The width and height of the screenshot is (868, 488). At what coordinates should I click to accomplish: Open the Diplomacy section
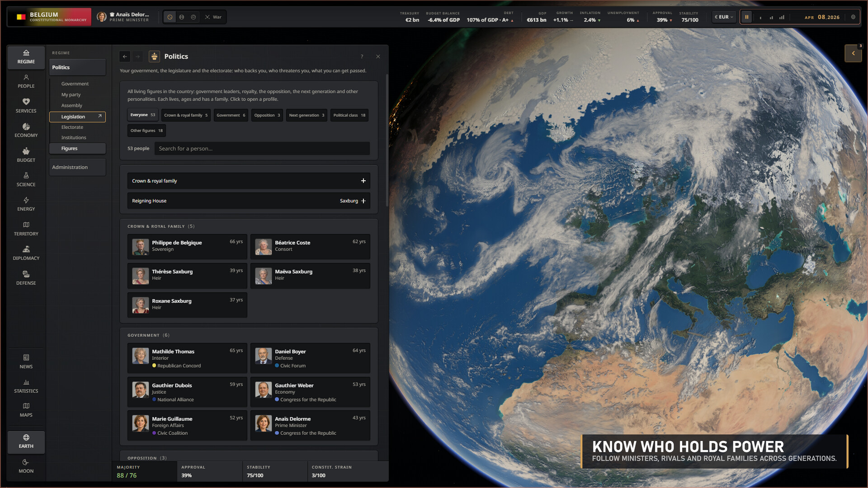[26, 253]
